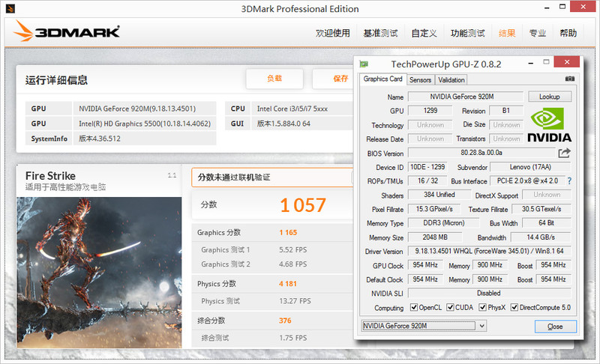Click the Bandwidth value 14.4 GB/s
Image resolution: width=600 pixels, height=364 pixels.
click(541, 237)
